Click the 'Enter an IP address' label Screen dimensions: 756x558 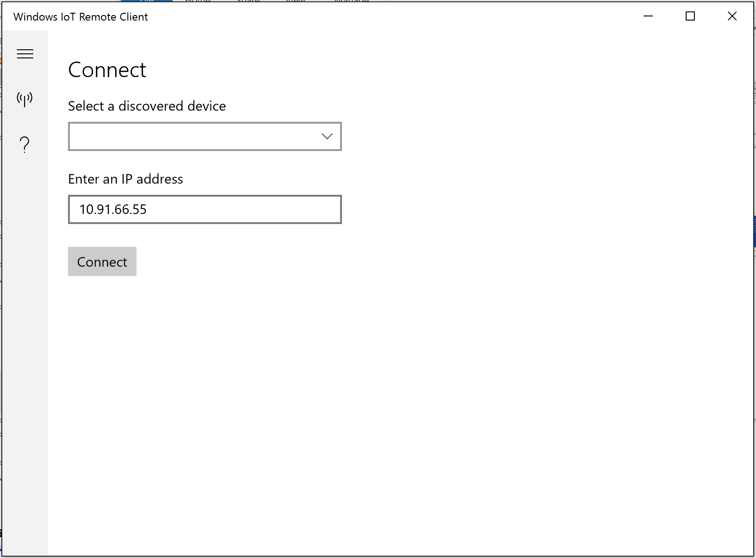point(126,179)
